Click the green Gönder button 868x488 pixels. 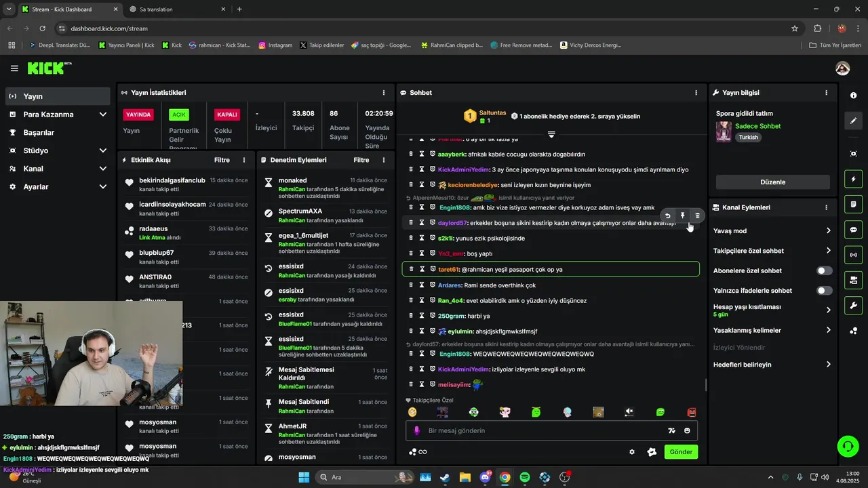pos(681,452)
